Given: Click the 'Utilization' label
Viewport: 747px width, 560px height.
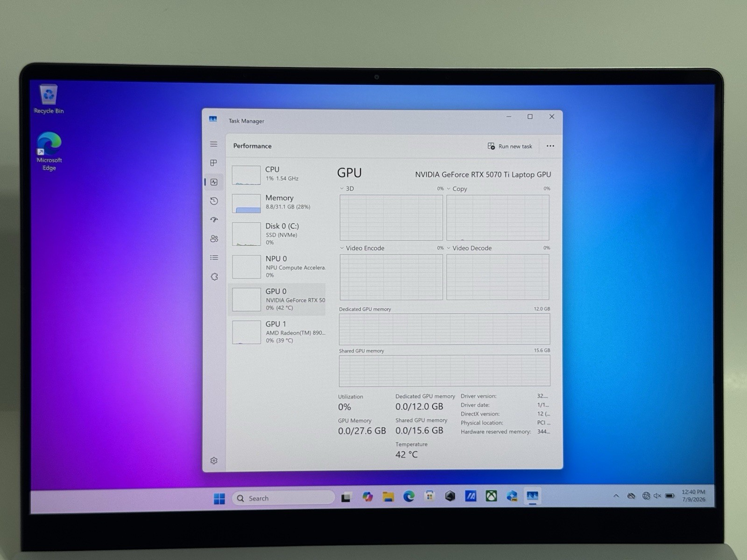Looking at the screenshot, I should coord(350,397).
